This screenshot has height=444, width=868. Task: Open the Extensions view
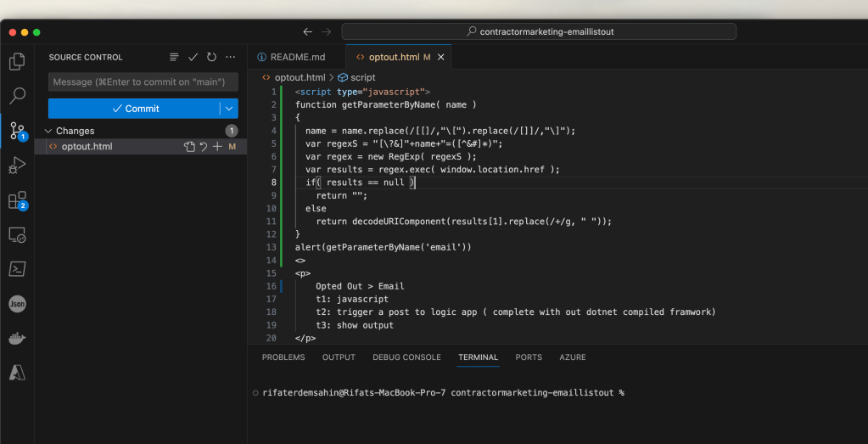(x=17, y=200)
